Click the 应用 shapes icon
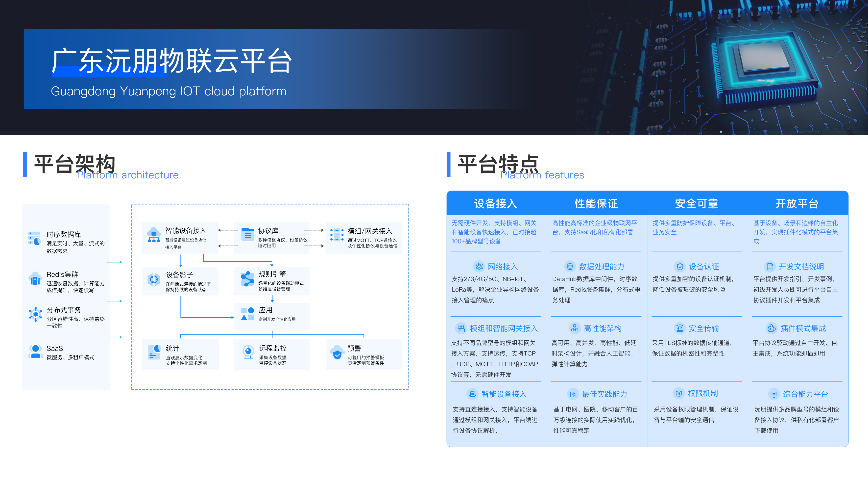Screen dimensions: 868x489 click(x=247, y=314)
